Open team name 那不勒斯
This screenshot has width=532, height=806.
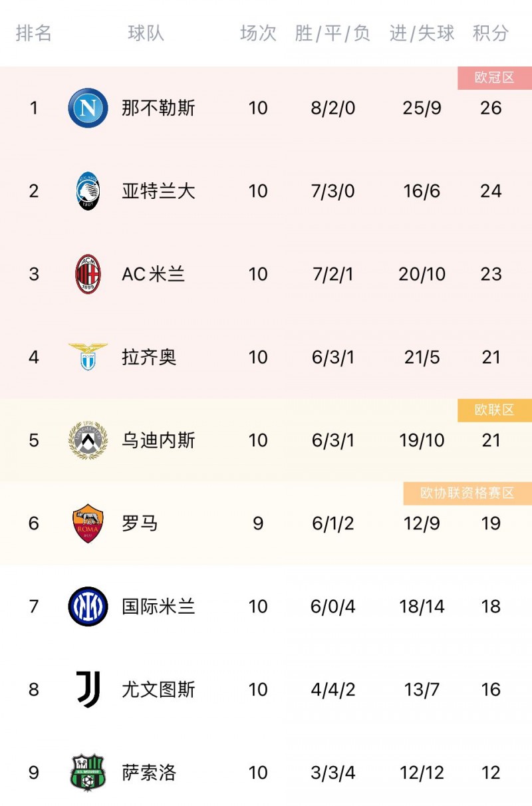point(158,108)
